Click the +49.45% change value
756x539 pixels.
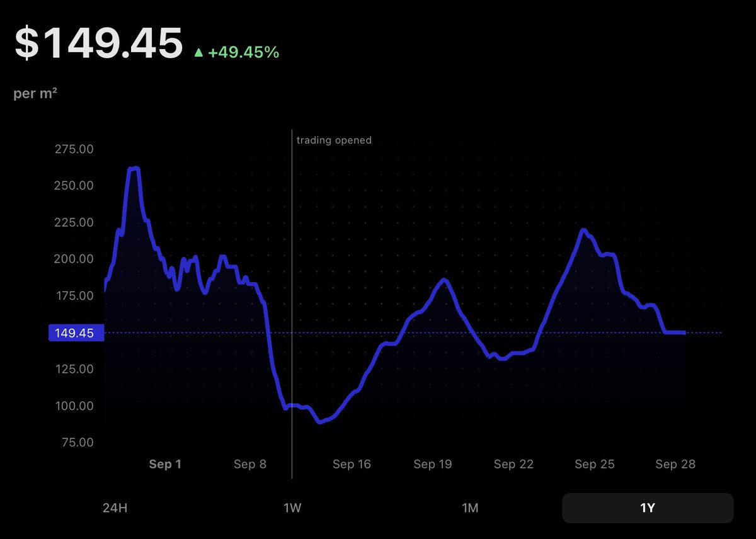pyautogui.click(x=243, y=52)
